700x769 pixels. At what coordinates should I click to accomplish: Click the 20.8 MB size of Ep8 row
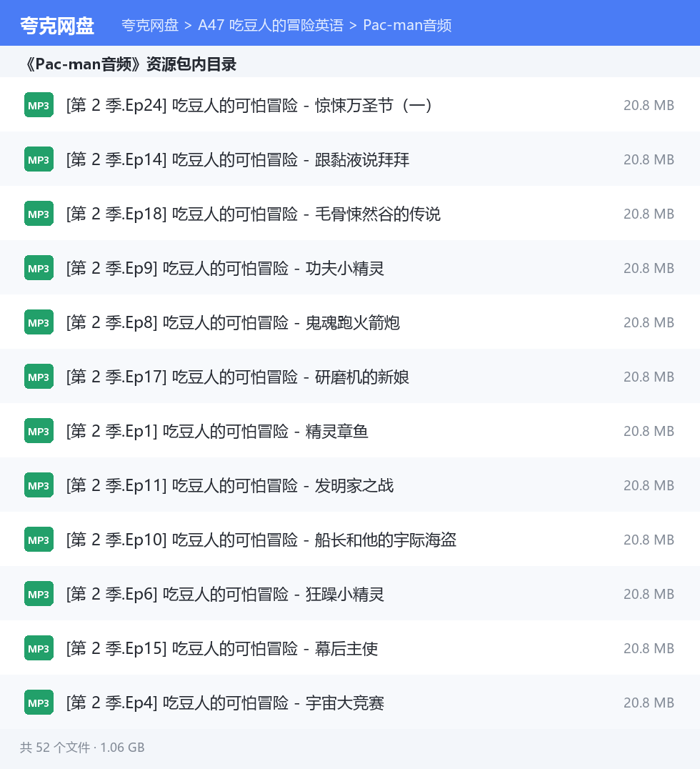(649, 322)
